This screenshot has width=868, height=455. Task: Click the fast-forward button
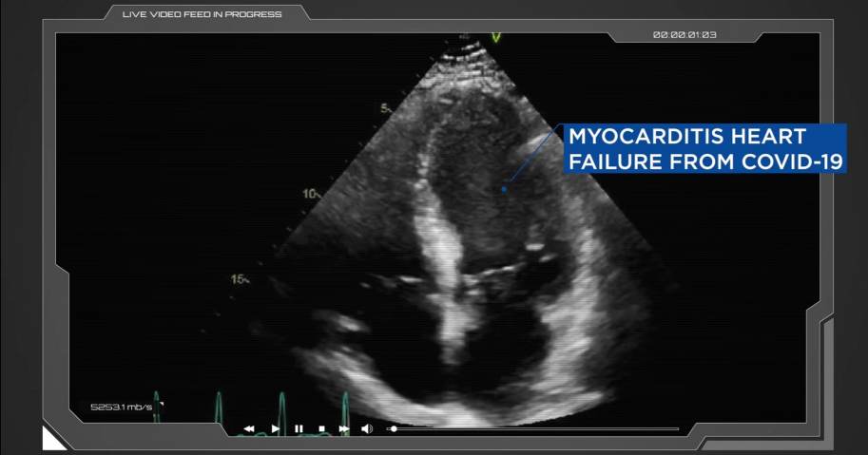(x=343, y=429)
